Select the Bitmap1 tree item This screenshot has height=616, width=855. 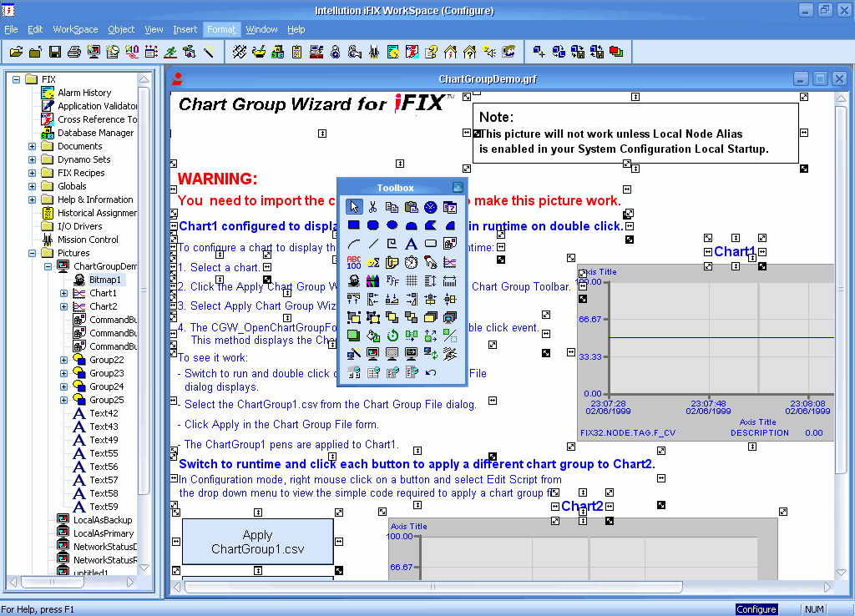point(105,280)
